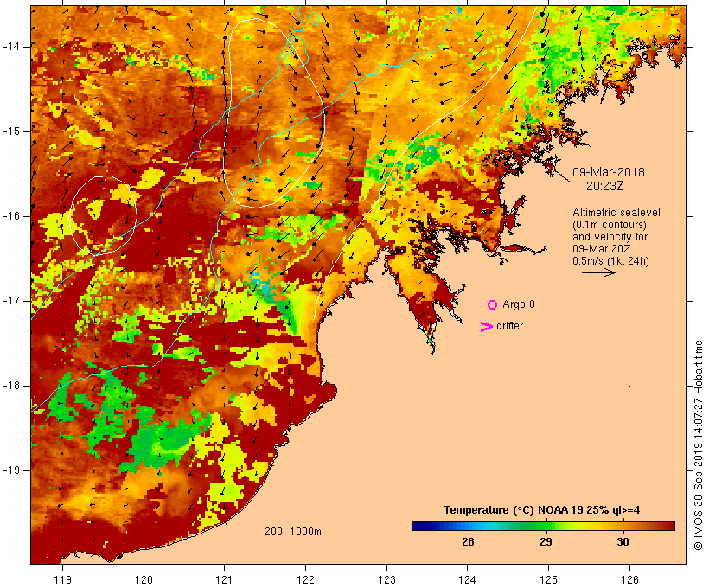Click the '09-Mar 20Z' caption line

tap(602, 249)
